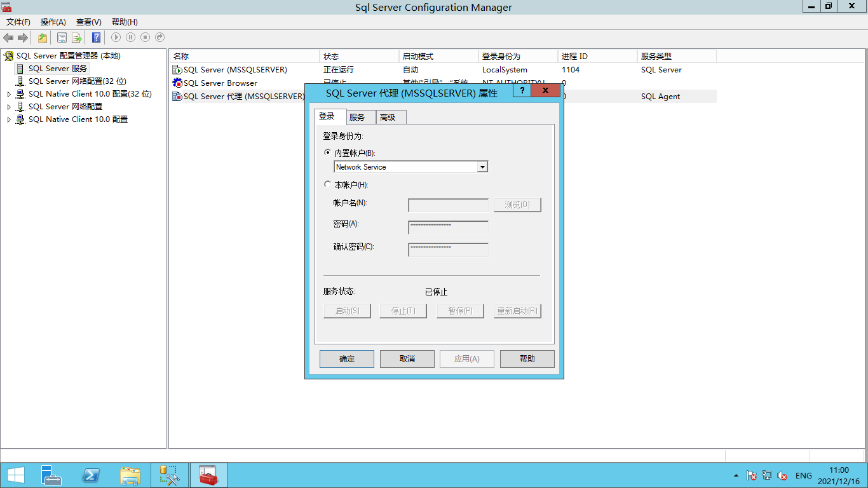The height and width of the screenshot is (488, 868).
Task: Click the Stop service toolbar icon
Action: pos(145,37)
